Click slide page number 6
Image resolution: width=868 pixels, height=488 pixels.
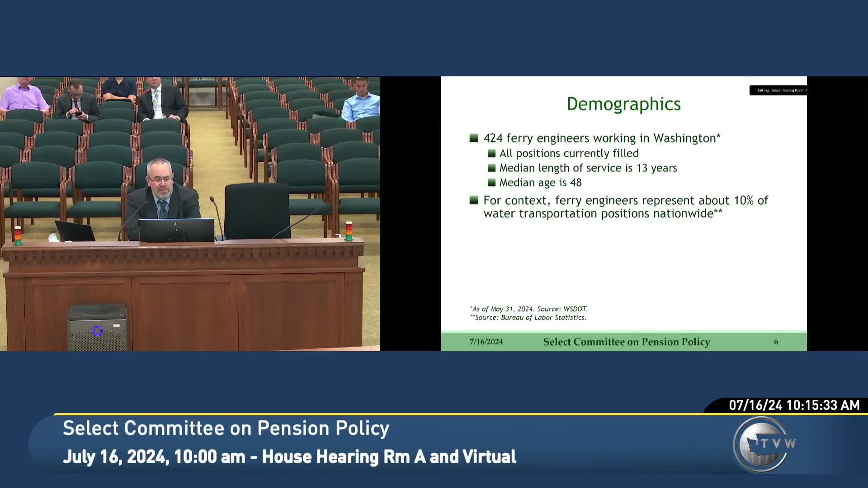point(776,342)
